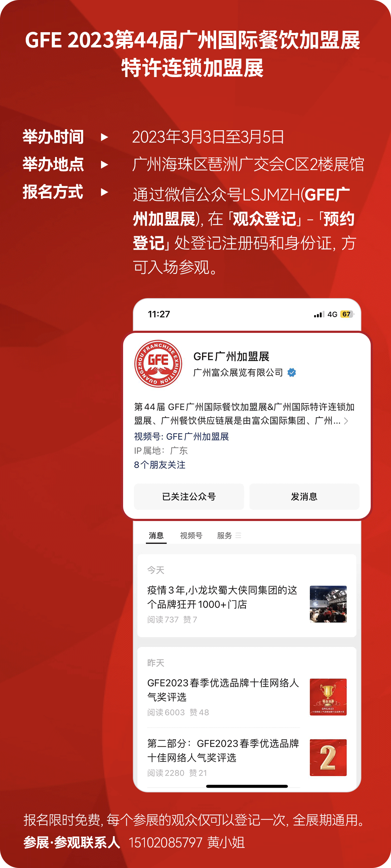The height and width of the screenshot is (868, 391).
Task: Open the number 2 article thumbnail
Action: [328, 758]
